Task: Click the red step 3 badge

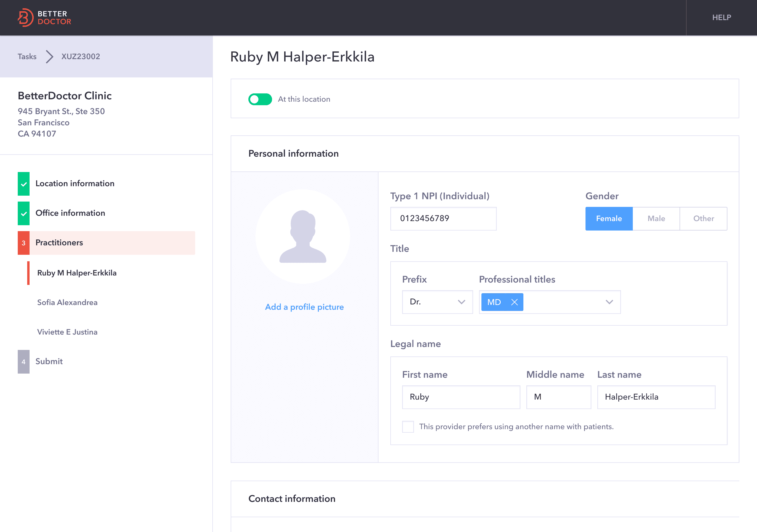Action: coord(24,243)
